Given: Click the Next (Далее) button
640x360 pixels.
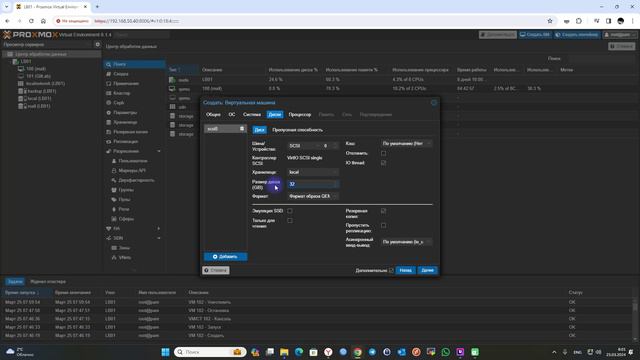Looking at the screenshot, I should (x=427, y=270).
